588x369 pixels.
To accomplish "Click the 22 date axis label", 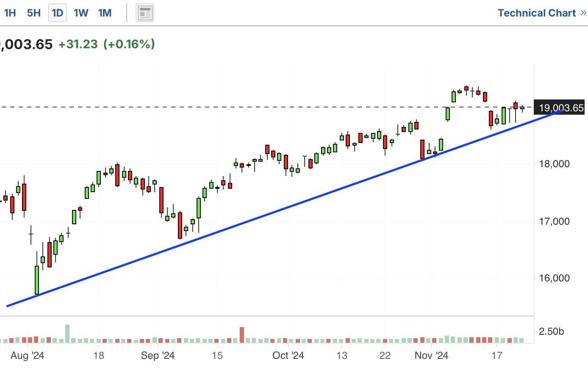I will pyautogui.click(x=385, y=355).
